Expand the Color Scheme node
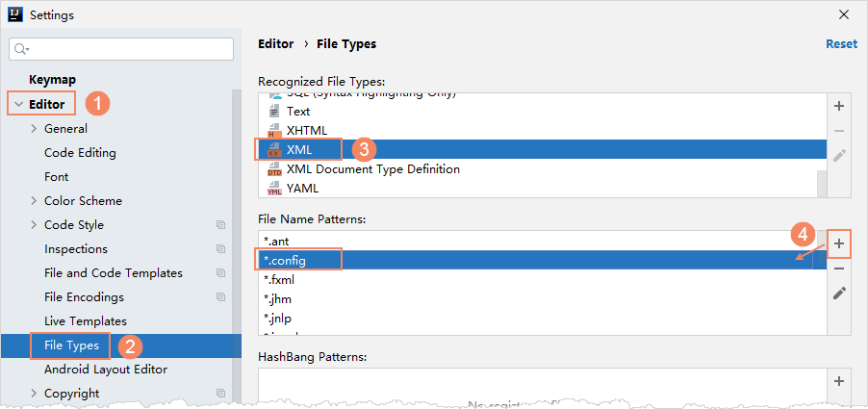 pyautogui.click(x=35, y=201)
